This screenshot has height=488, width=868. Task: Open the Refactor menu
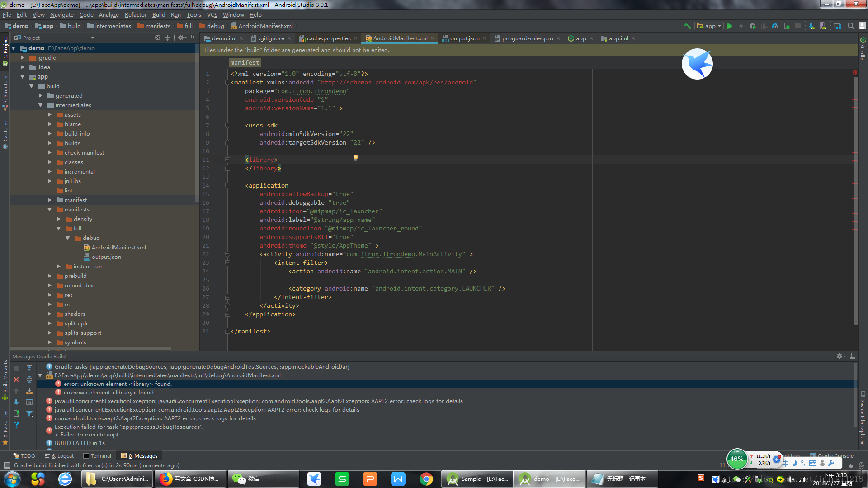[x=136, y=15]
